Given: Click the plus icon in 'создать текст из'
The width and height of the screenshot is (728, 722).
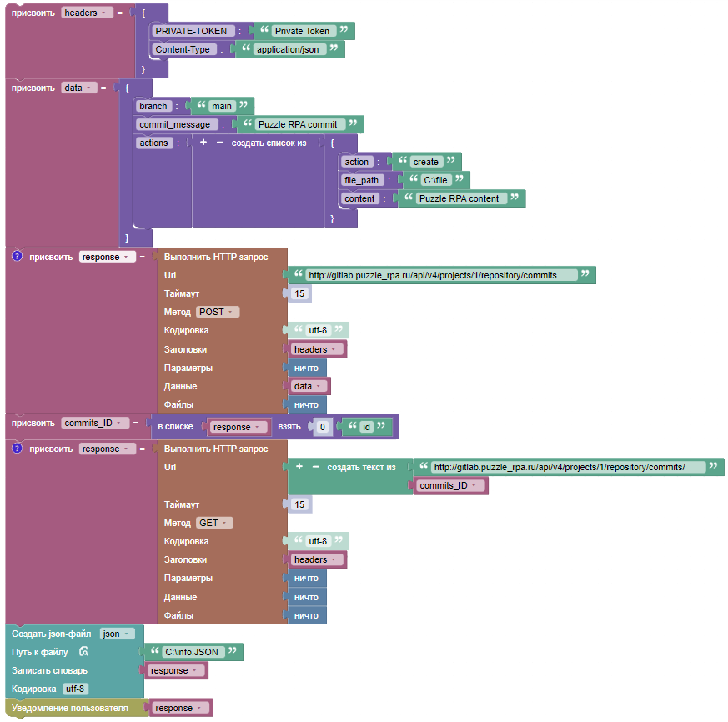Looking at the screenshot, I should click(x=299, y=467).
